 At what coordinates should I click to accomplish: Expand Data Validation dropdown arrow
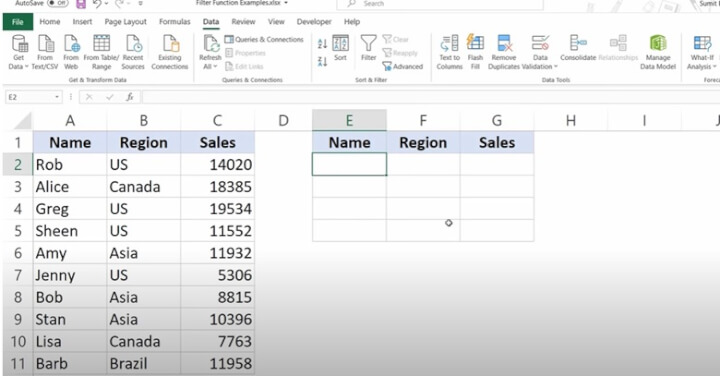coord(556,67)
